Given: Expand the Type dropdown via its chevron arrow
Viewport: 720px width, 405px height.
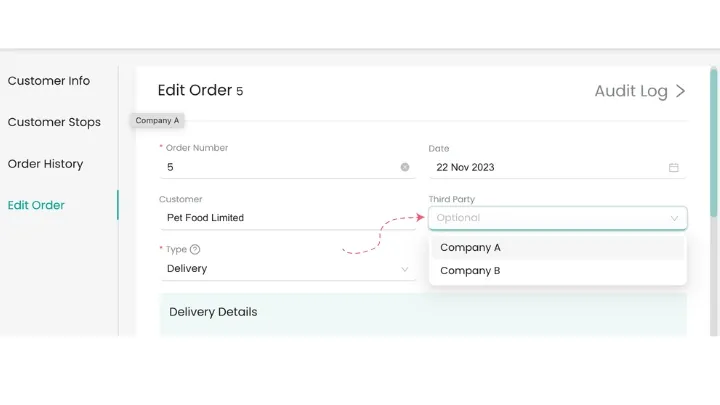Looking at the screenshot, I should pos(405,269).
